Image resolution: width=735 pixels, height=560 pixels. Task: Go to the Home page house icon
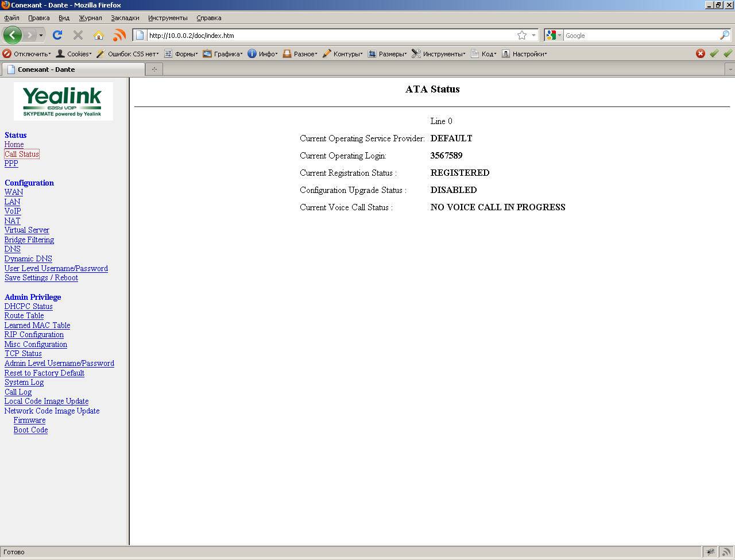(99, 35)
